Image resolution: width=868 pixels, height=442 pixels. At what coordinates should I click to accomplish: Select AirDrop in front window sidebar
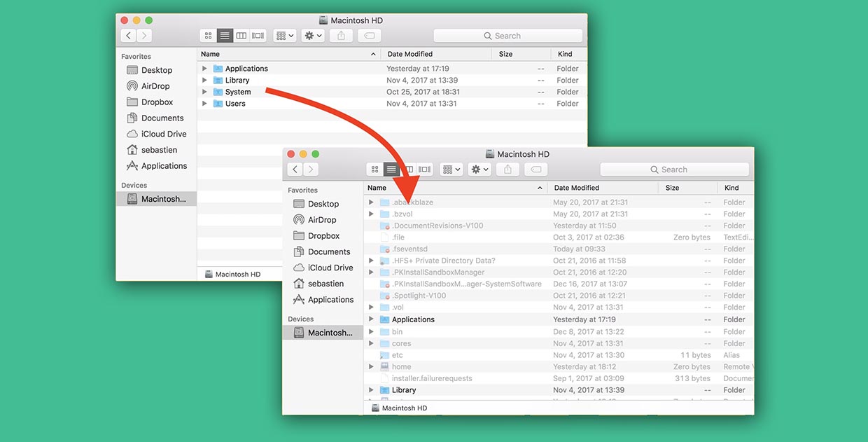pos(323,220)
